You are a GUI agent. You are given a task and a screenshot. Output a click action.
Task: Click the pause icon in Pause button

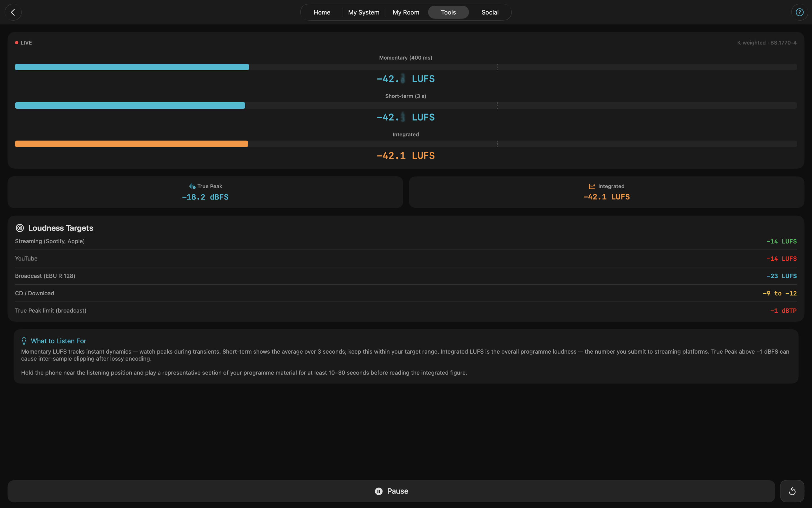click(x=378, y=491)
